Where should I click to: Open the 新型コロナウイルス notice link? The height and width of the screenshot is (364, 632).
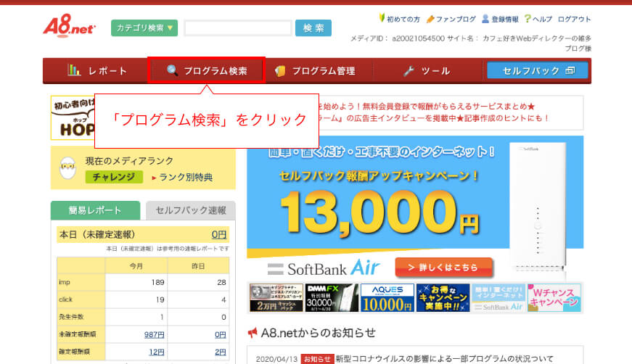tap(444, 358)
